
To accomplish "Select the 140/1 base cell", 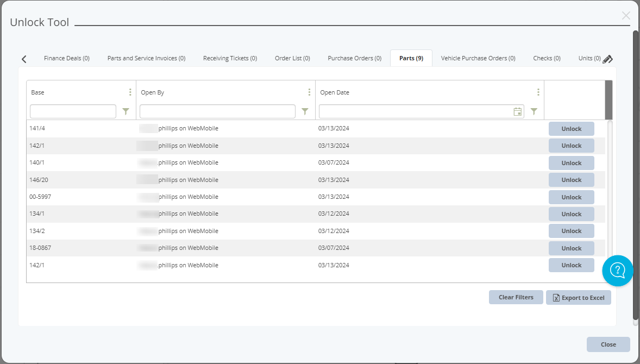I will pos(37,162).
